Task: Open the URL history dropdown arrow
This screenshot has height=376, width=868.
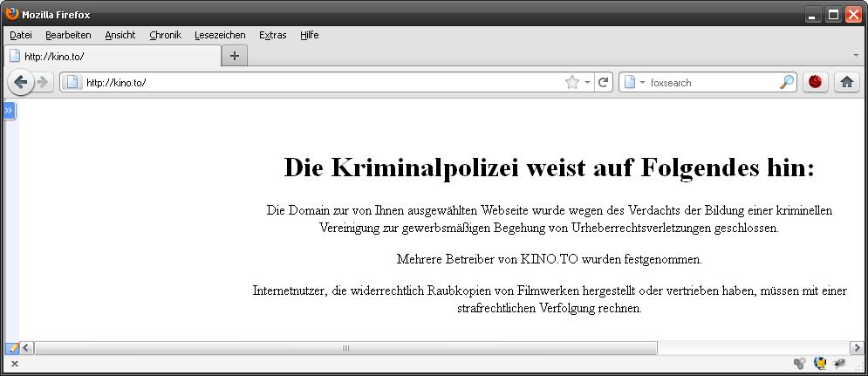Action: pyautogui.click(x=588, y=82)
